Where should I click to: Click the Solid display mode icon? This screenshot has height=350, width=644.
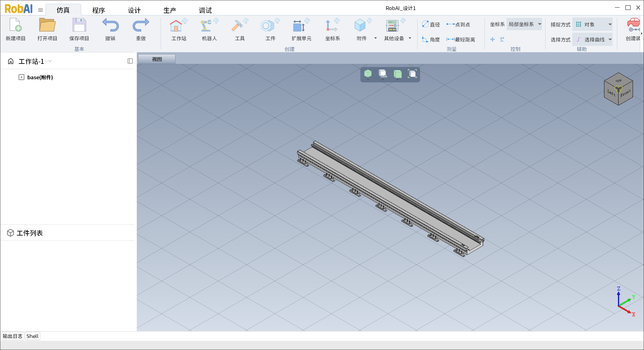383,74
